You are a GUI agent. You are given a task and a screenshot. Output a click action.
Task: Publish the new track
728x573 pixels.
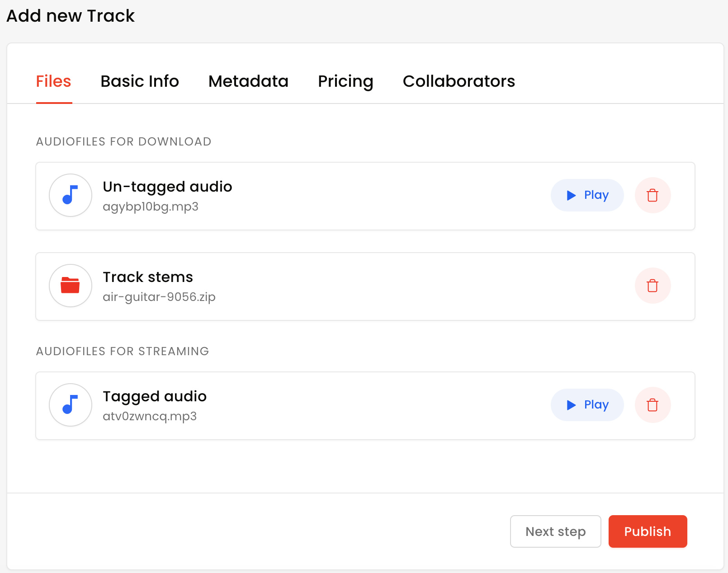pyautogui.click(x=648, y=531)
